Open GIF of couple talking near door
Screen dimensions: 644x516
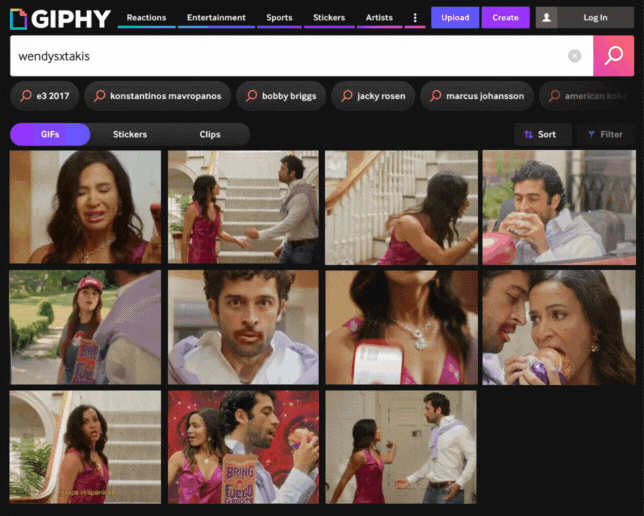401,447
